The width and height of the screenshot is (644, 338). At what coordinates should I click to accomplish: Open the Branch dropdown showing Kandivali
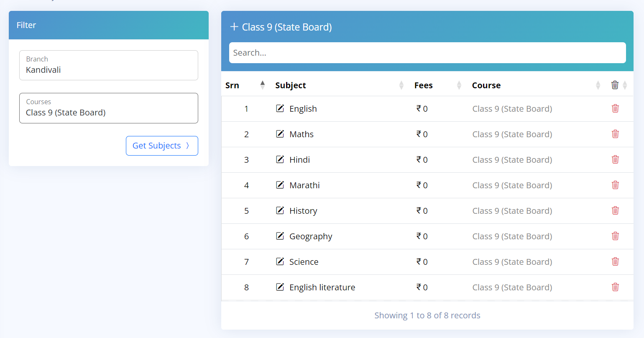click(109, 65)
